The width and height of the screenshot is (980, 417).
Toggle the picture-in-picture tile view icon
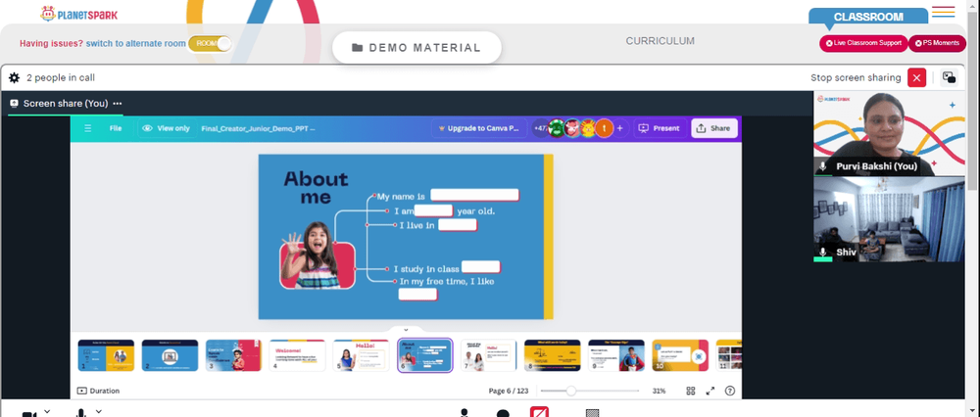pos(949,77)
